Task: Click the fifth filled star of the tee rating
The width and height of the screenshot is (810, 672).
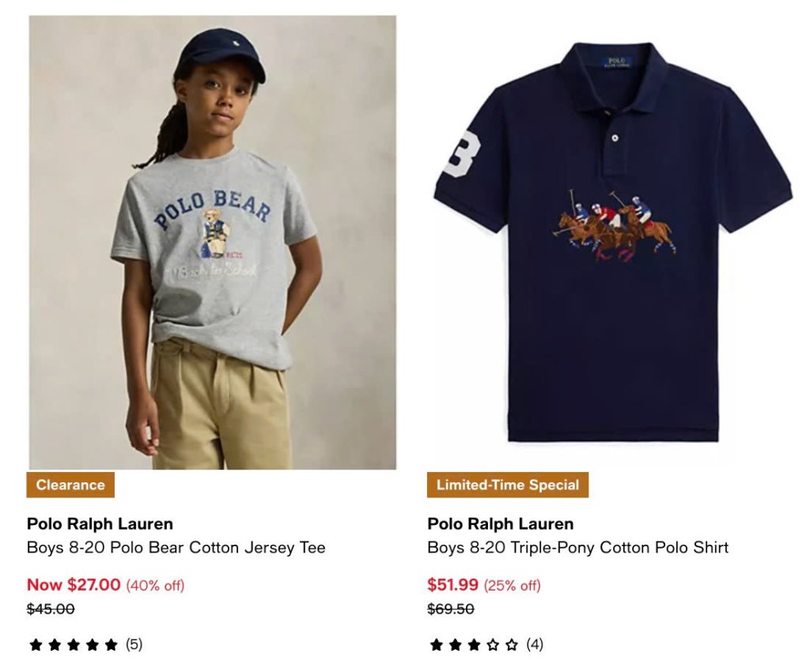Action: [111, 644]
